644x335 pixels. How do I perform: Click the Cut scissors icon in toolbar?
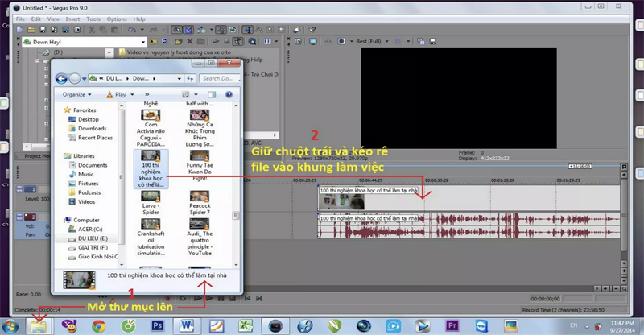[x=92, y=30]
